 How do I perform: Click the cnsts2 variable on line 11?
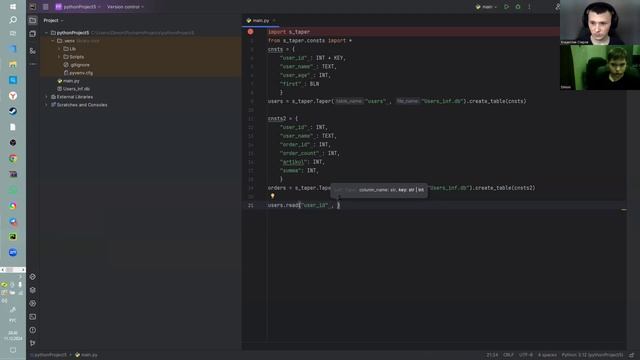click(x=277, y=119)
